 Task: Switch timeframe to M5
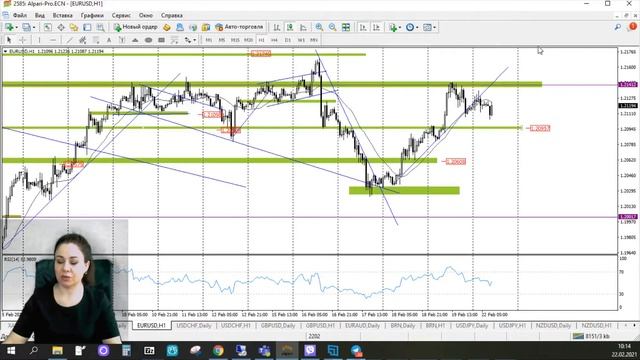point(222,40)
